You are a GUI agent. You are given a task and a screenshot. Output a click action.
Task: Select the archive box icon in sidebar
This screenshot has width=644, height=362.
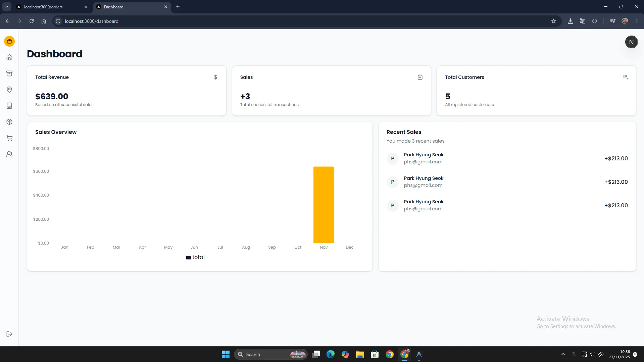(x=9, y=73)
